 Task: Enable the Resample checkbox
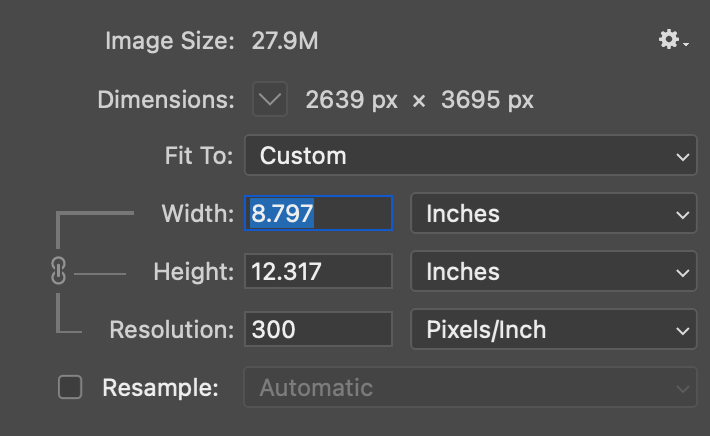70,387
